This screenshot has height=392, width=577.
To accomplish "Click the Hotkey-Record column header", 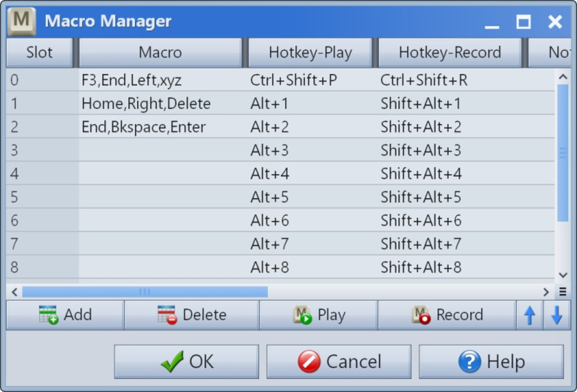I will coord(450,52).
